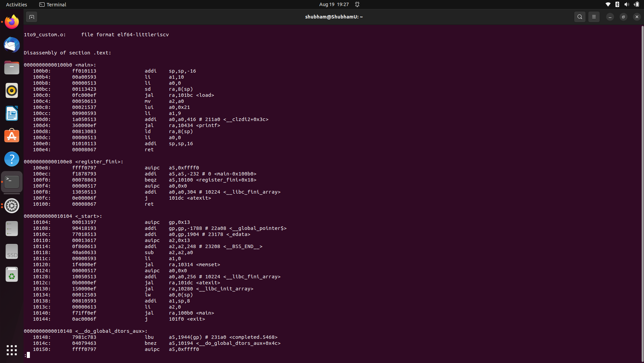
Task: Open terminal search
Action: (x=580, y=16)
